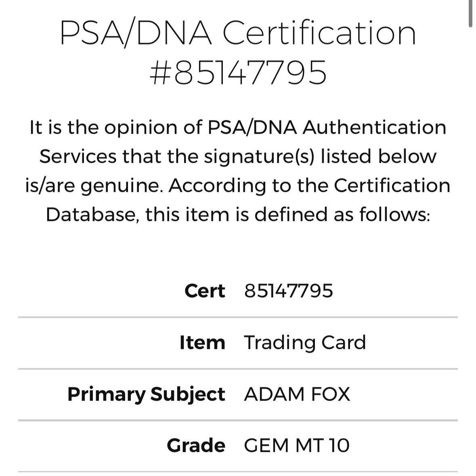Viewport: 476px width, 476px height.
Task: Click the Item label
Action: point(203,342)
